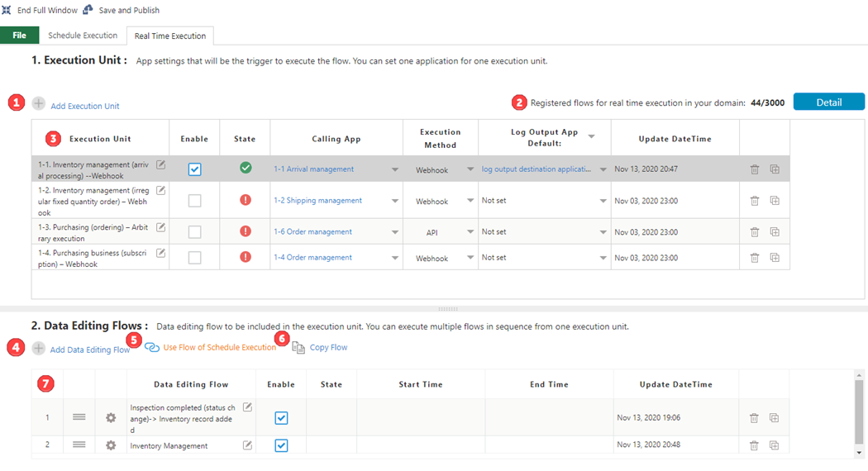This screenshot has width=868, height=471.
Task: Edit name of 1-3 Purchasing (ordering) unit
Action: pos(160,227)
